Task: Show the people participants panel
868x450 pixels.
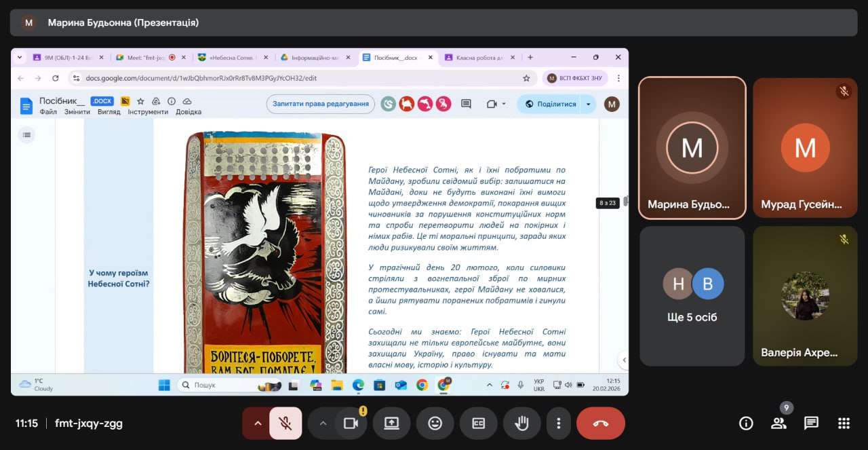Action: coord(778,424)
